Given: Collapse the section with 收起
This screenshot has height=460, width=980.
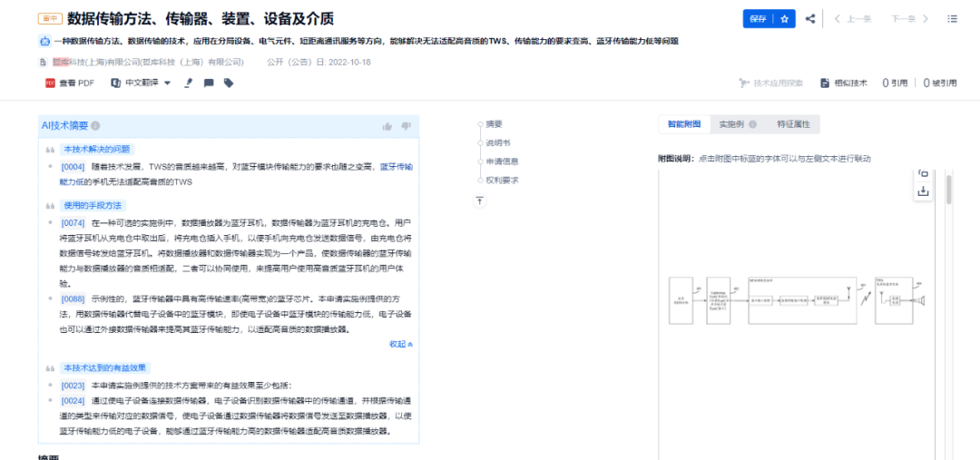Looking at the screenshot, I should coord(401,344).
